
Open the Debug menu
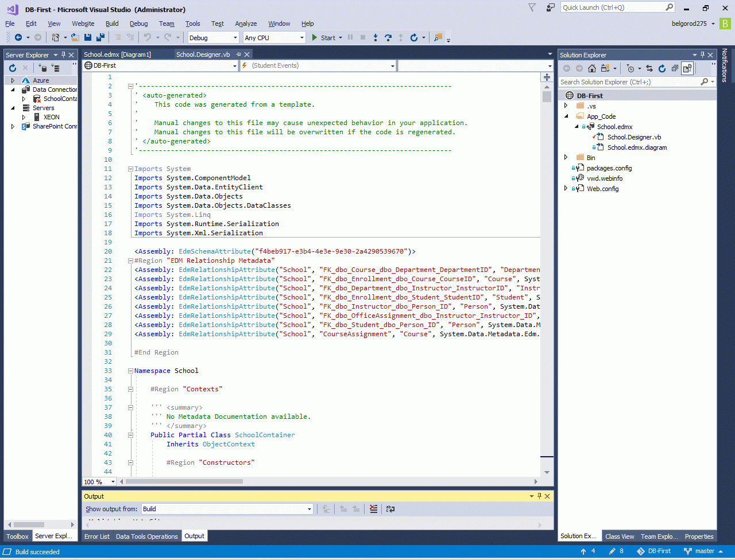tap(138, 24)
